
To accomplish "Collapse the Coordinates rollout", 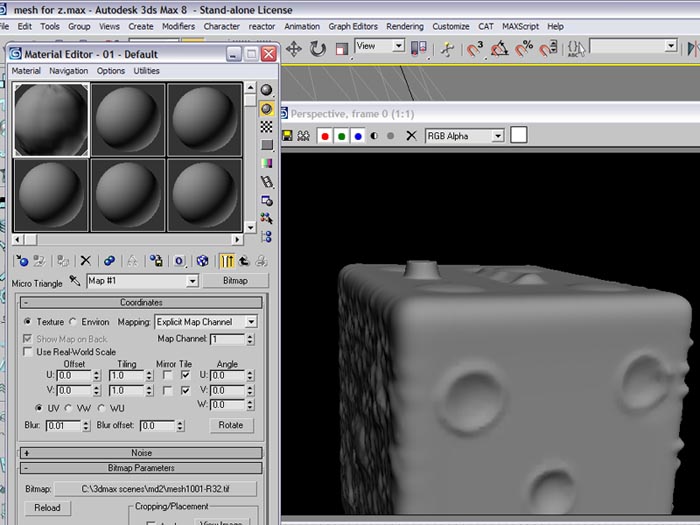I will [x=141, y=303].
